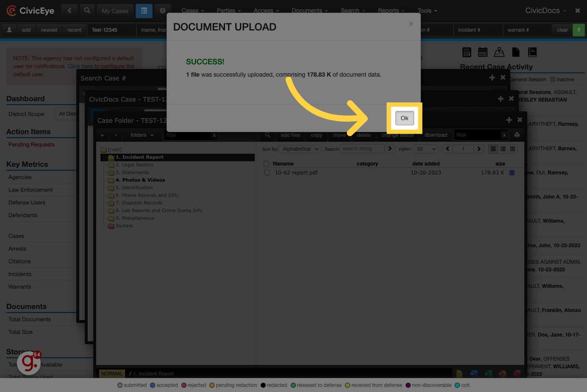The image size is (587, 392).
Task: Click the search magnifier icon in file toolbar
Action: click(x=267, y=135)
